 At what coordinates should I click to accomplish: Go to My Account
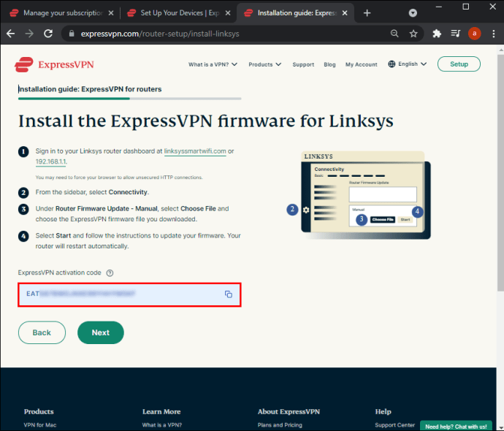362,64
